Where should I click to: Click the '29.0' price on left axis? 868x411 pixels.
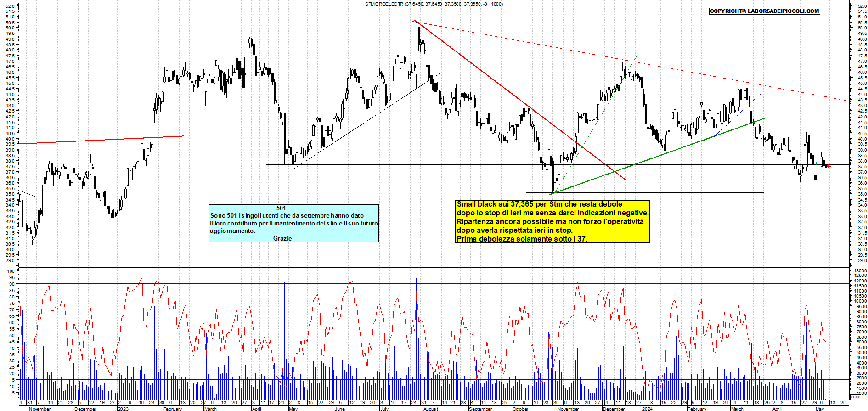11,261
